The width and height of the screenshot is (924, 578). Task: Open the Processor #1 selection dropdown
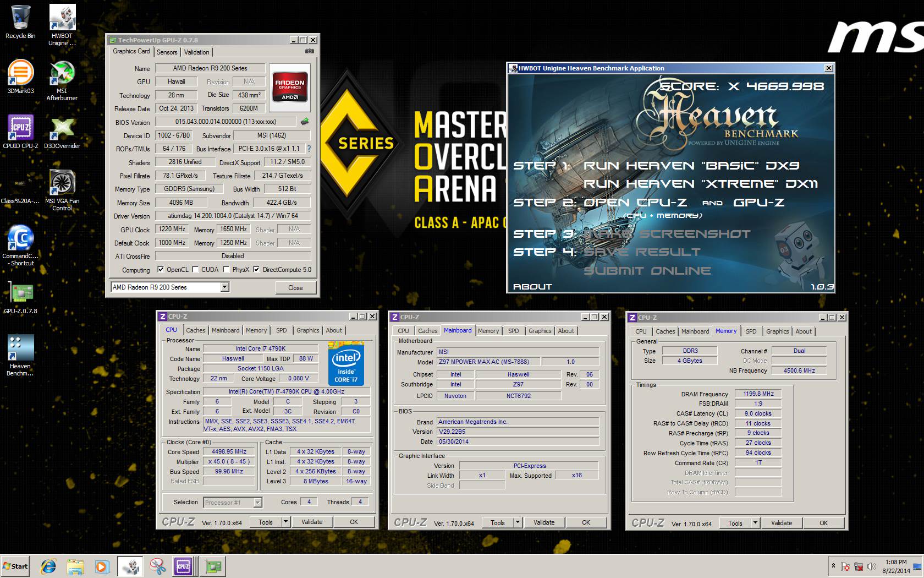(257, 502)
